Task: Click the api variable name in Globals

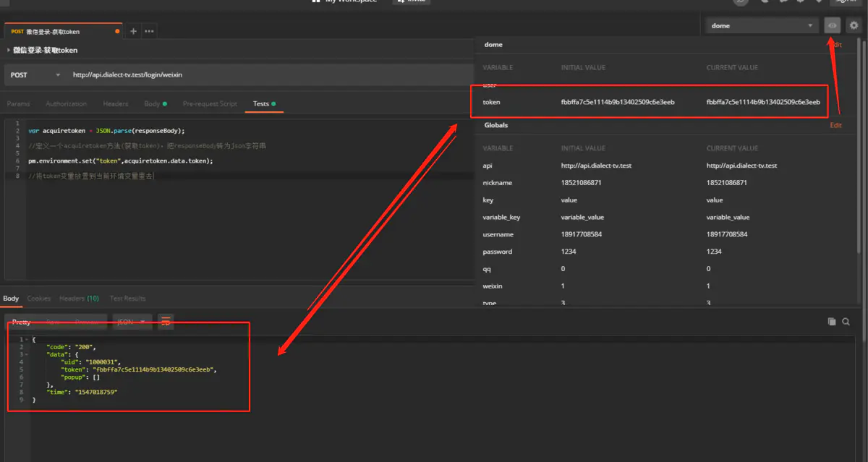Action: 488,166
